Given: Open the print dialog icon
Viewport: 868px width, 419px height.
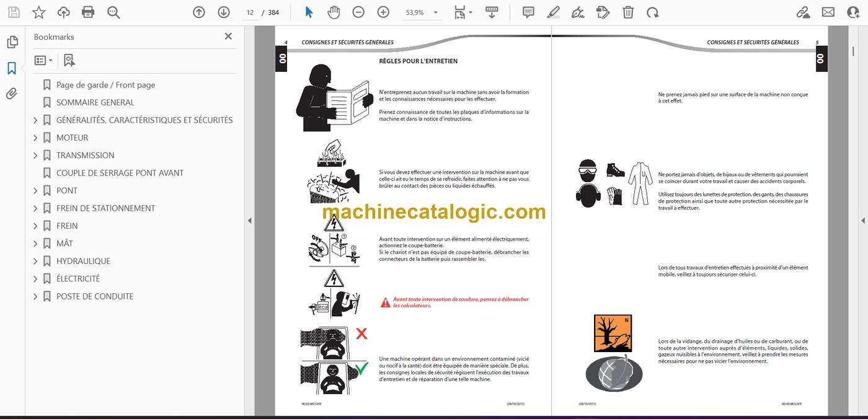Looking at the screenshot, I should pyautogui.click(x=88, y=12).
